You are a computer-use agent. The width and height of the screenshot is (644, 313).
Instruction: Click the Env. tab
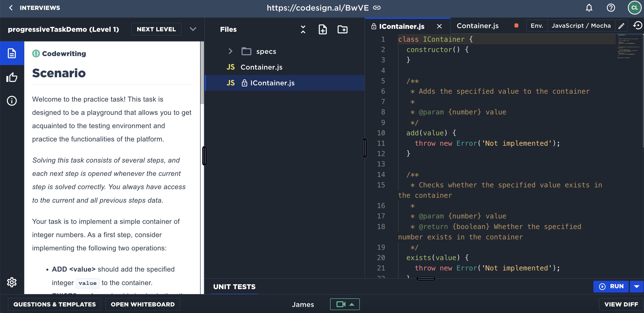(537, 25)
